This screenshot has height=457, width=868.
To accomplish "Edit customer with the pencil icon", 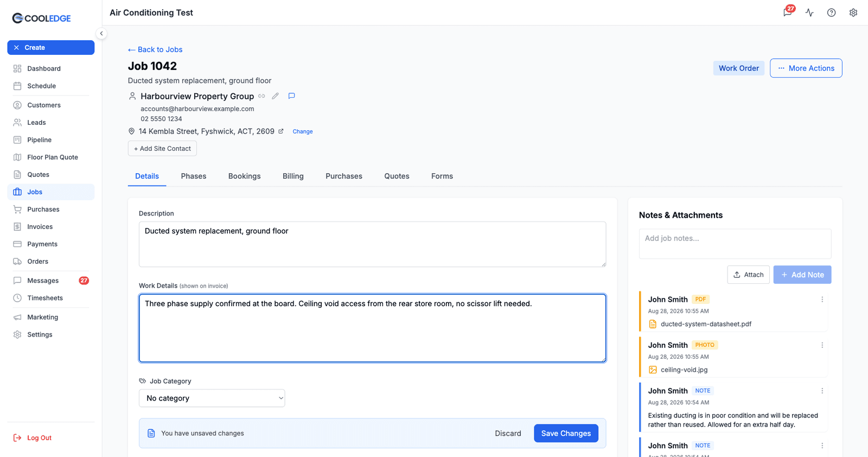I will [276, 96].
